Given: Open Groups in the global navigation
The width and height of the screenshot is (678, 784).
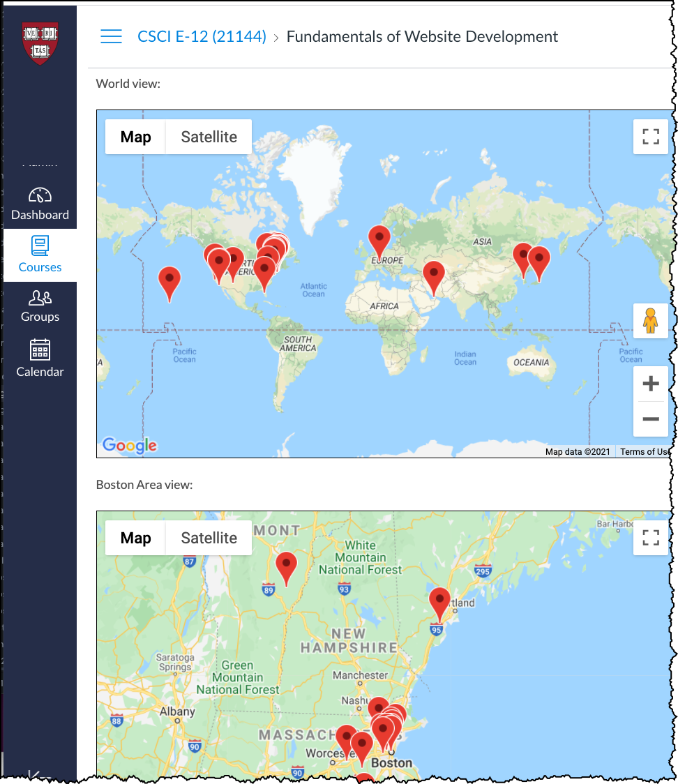Looking at the screenshot, I should click(x=40, y=306).
